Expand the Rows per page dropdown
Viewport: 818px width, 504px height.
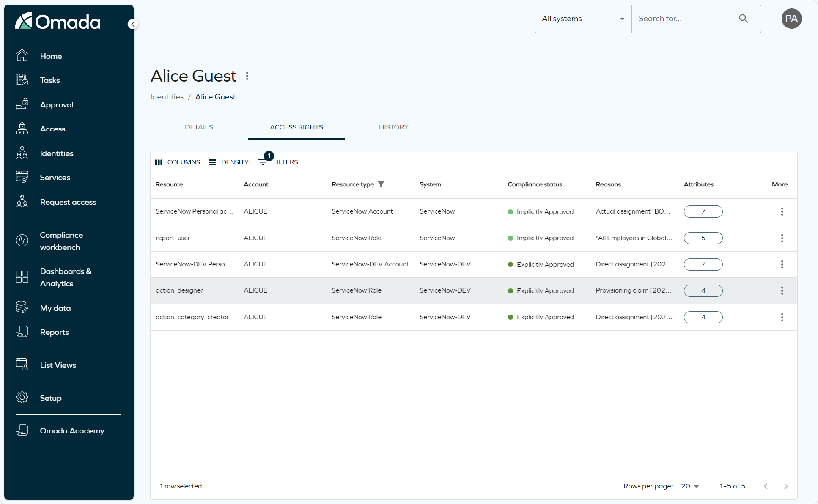(x=690, y=486)
